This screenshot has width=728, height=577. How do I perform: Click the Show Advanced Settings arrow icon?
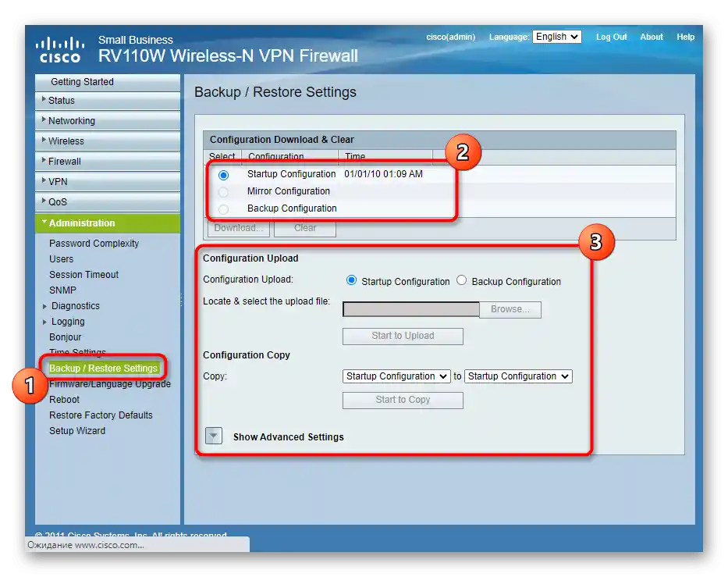click(214, 436)
